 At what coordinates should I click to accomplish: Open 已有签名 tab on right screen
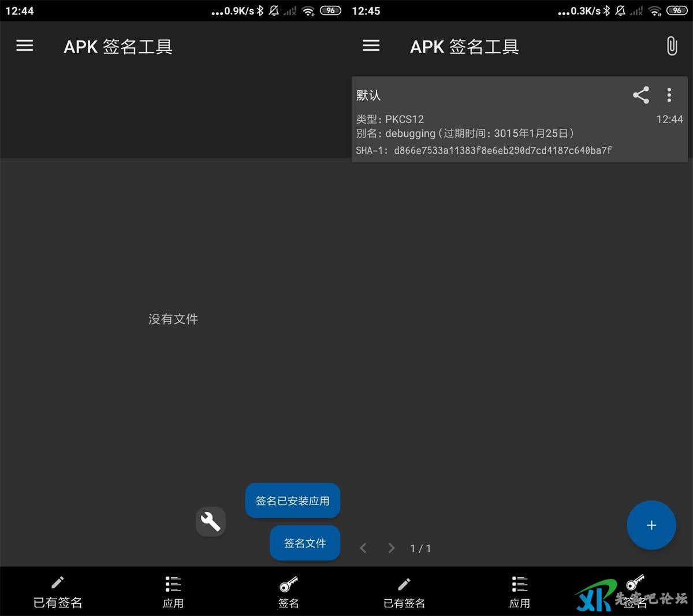click(404, 592)
